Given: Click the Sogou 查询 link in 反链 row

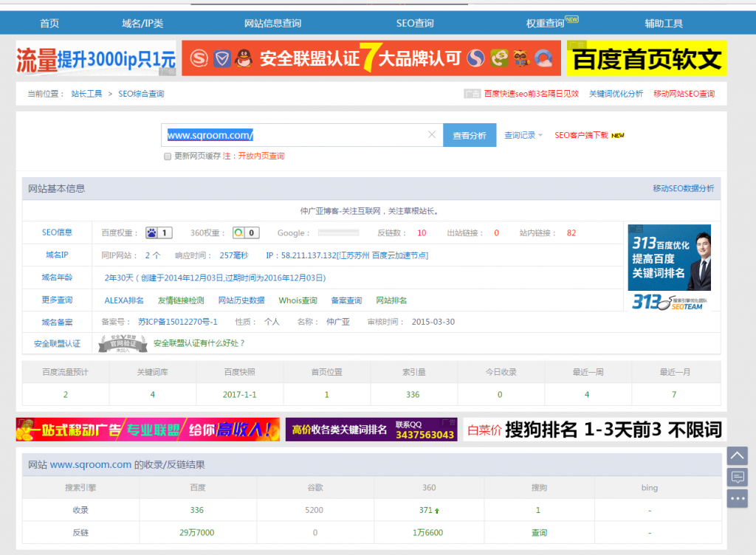Looking at the screenshot, I should 539,532.
